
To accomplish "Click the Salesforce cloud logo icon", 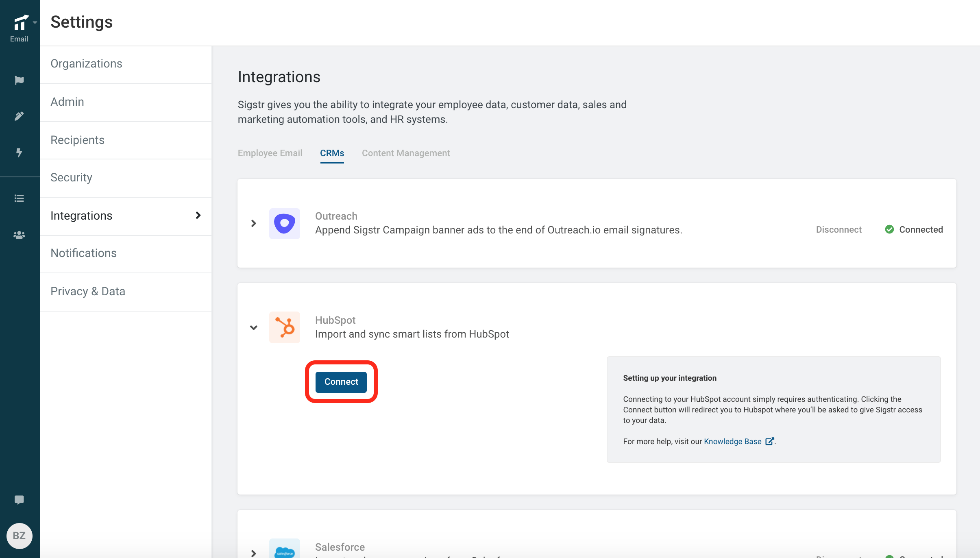I will coord(285,549).
